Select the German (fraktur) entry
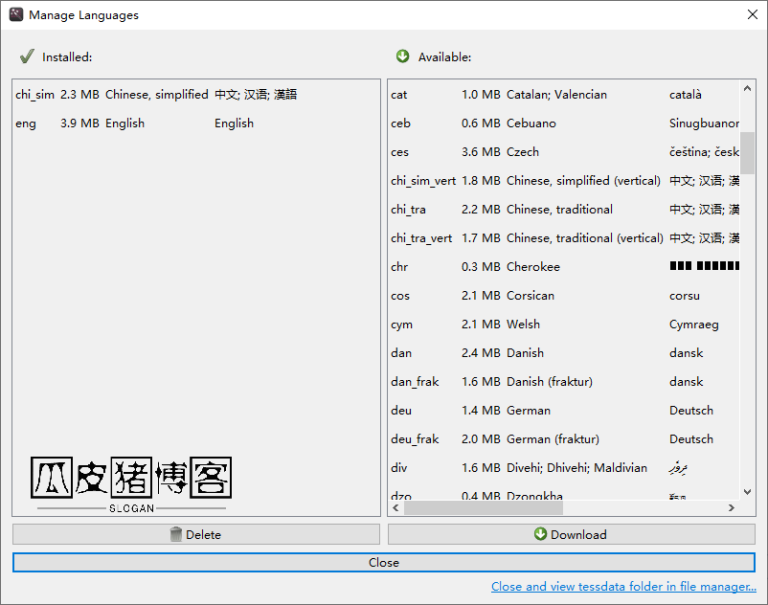The width and height of the screenshot is (768, 605). point(552,440)
